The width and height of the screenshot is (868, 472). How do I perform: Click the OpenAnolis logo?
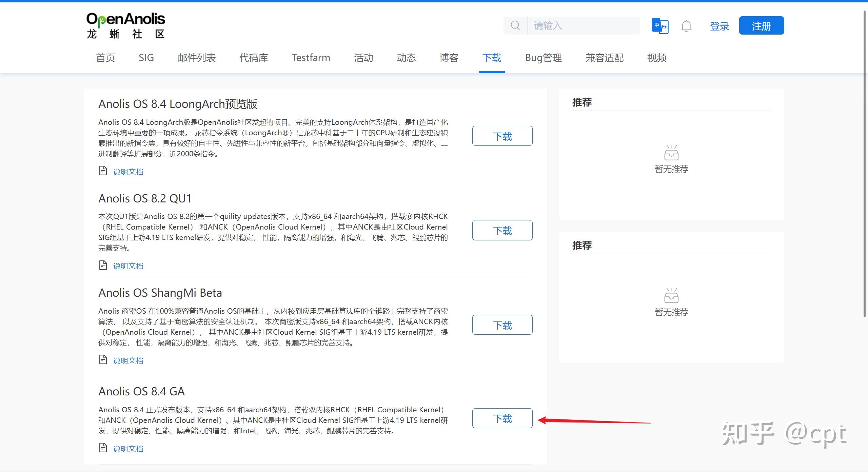click(x=125, y=25)
